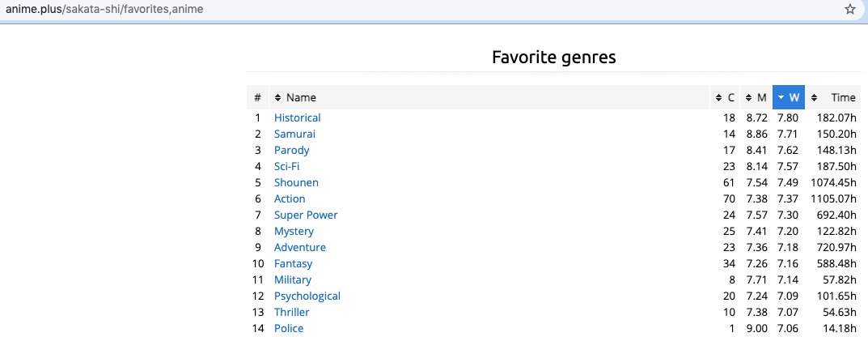Go to the Mystery genre
This screenshot has width=868, height=337.
tap(294, 232)
